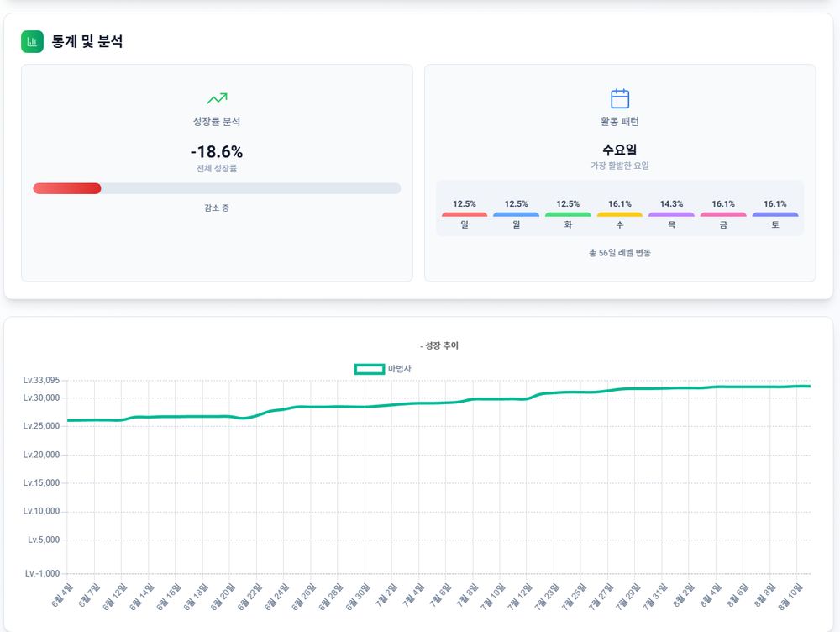
Task: Click the Lv.30,000 y-axis label
Action: point(41,398)
